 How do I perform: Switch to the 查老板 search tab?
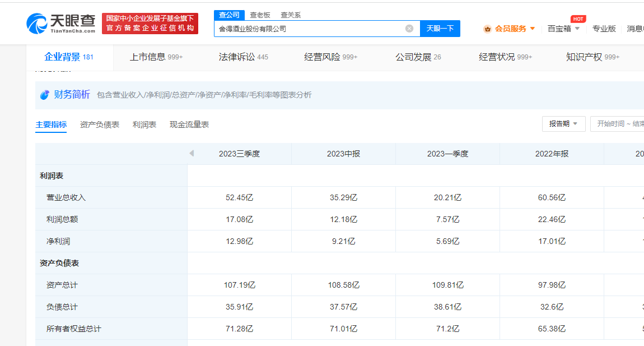pos(260,15)
